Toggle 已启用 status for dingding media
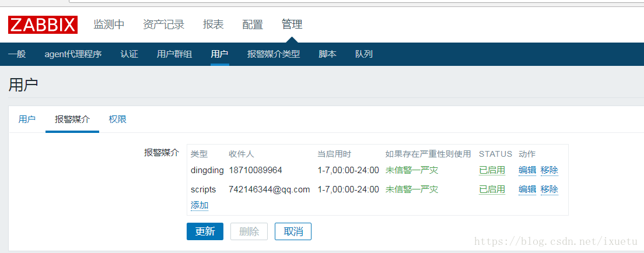 492,170
